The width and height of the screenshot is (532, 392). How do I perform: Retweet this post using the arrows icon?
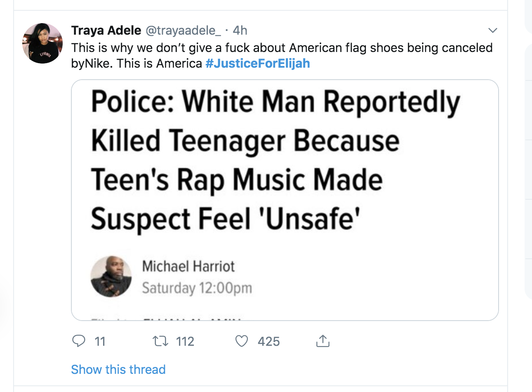click(x=160, y=341)
